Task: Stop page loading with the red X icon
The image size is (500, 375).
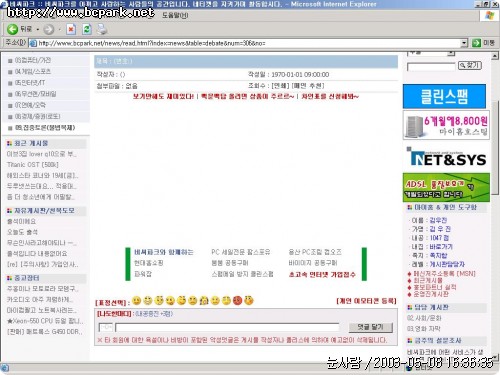Action: coord(71,29)
